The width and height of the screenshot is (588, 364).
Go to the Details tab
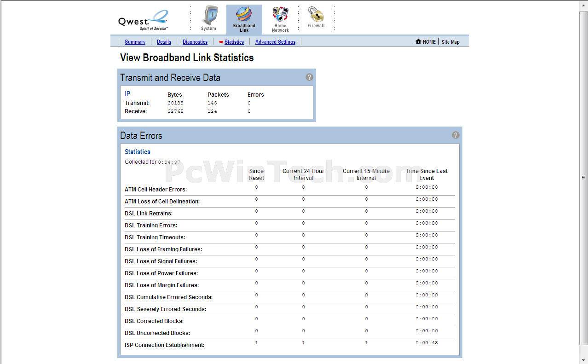coord(164,42)
